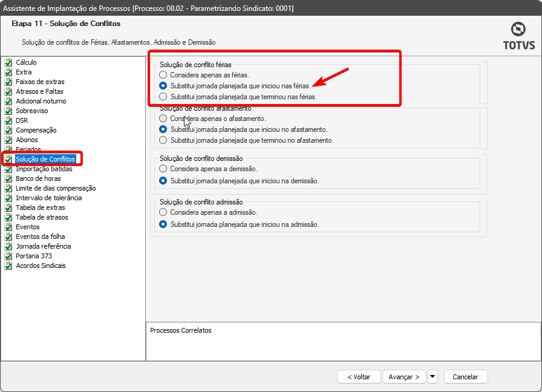This screenshot has width=542, height=392.
Task: Open the Acordos Sindicais step
Action: click(x=41, y=266)
